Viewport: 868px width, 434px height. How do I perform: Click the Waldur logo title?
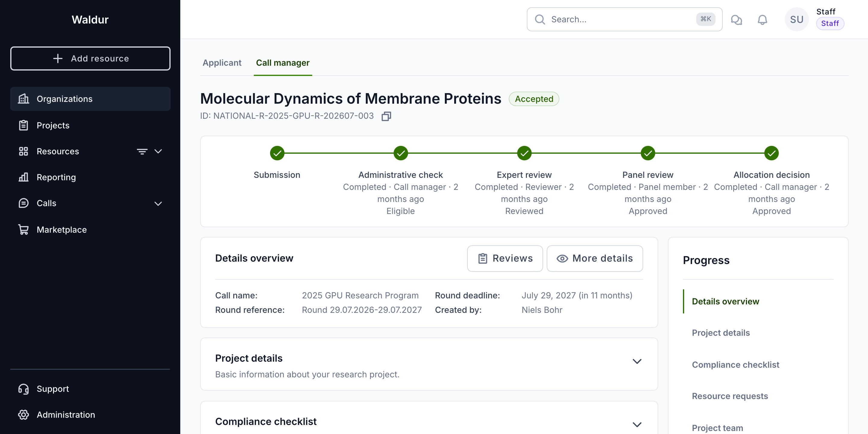point(90,20)
